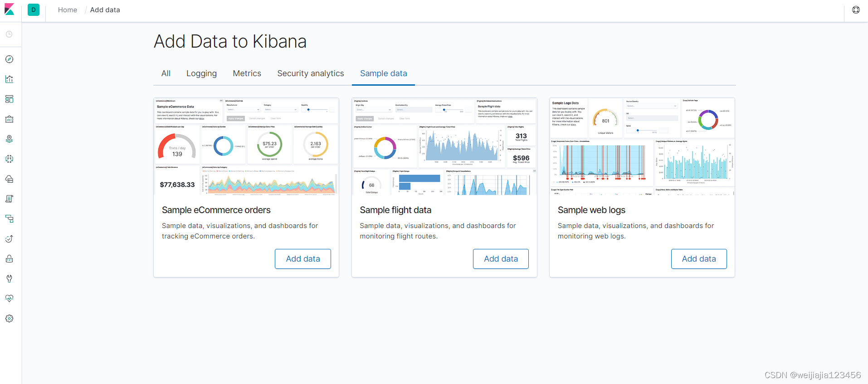Select the Sample data tab
The image size is (868, 384).
coord(384,73)
